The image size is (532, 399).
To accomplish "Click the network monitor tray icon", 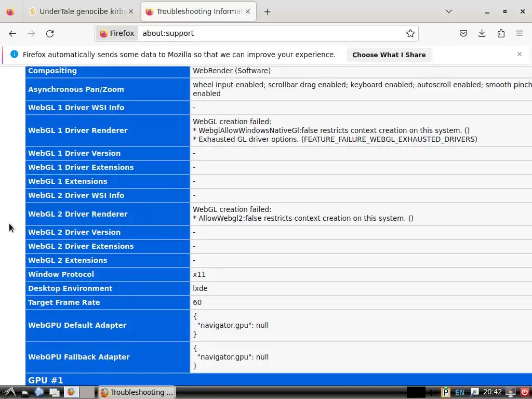I will 510,392.
